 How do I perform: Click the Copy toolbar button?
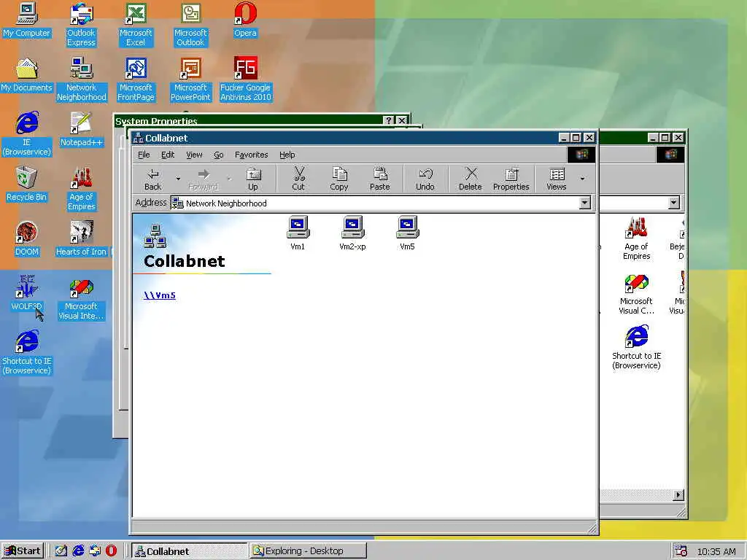[339, 179]
